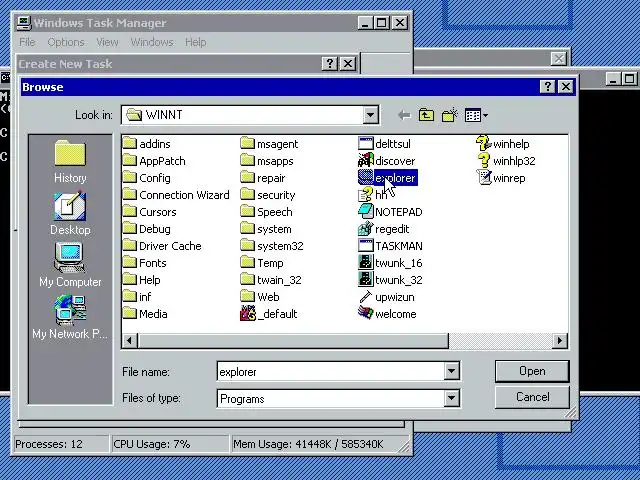Select the welcome program
The width and height of the screenshot is (640, 480).
tap(387, 314)
